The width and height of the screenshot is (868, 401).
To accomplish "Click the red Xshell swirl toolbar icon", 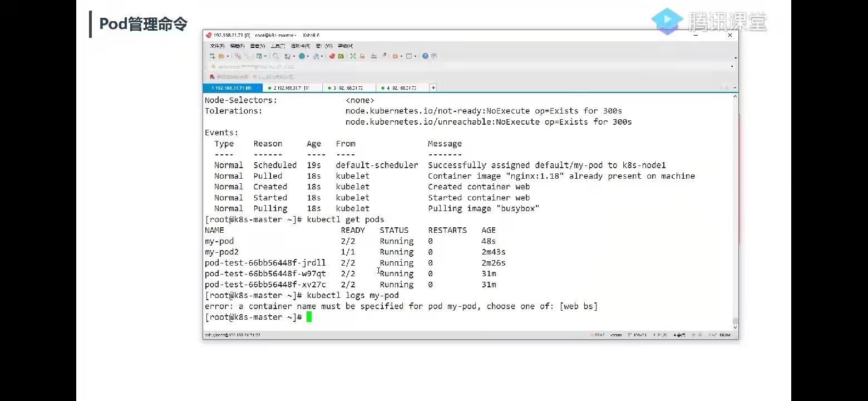I will pyautogui.click(x=332, y=56).
